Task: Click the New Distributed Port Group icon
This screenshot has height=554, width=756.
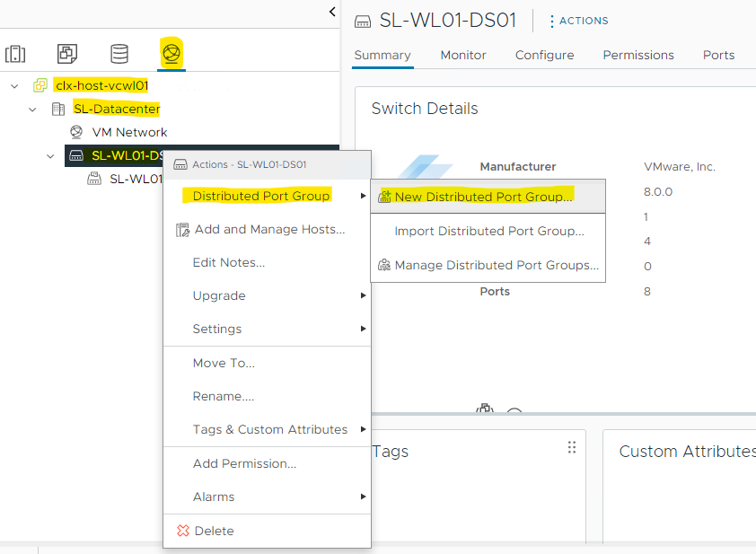Action: [384, 197]
